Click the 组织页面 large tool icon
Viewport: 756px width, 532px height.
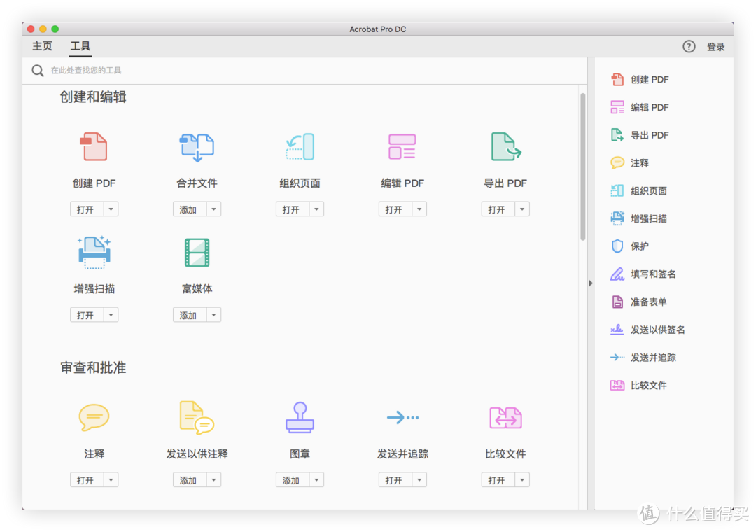click(300, 146)
